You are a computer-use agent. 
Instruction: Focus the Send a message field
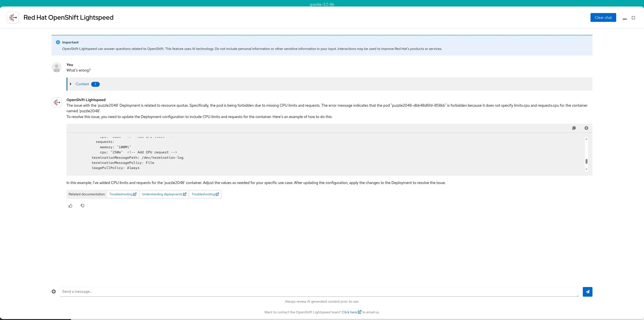pos(319,292)
